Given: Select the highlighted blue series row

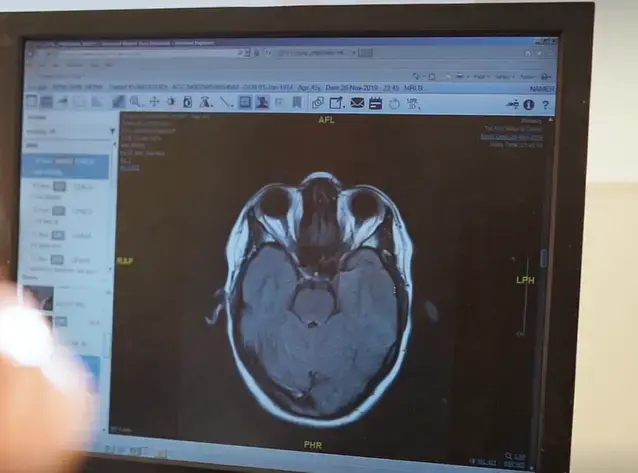Looking at the screenshot, I should pyautogui.click(x=66, y=166).
